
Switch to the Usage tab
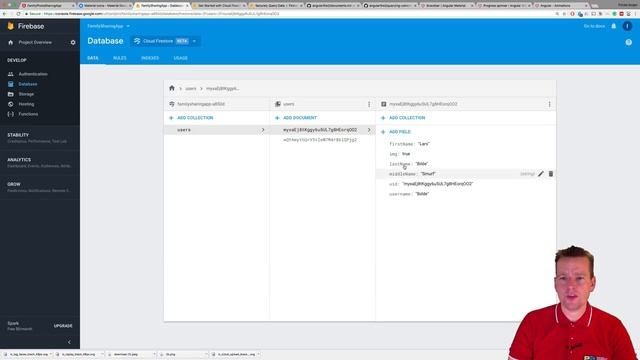(x=180, y=58)
